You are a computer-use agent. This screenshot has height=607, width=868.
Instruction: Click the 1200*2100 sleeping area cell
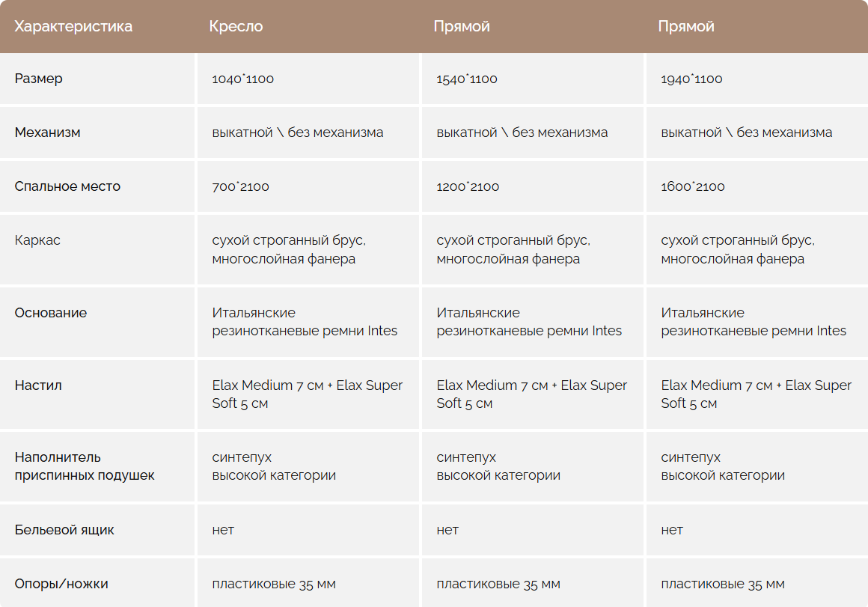[x=468, y=186]
